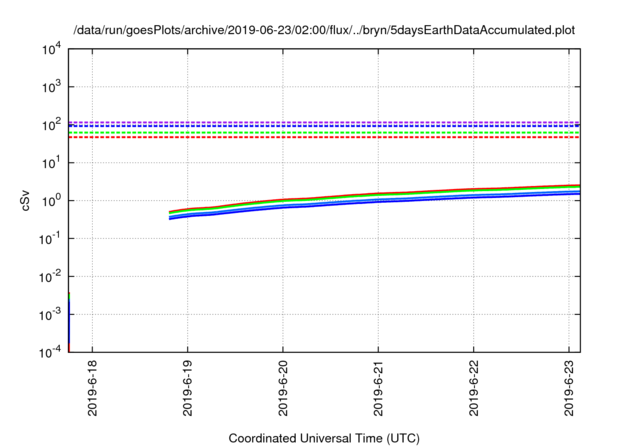This screenshot has height=448, width=640.
Task: Click the green dashed threshold line
Action: [x=324, y=133]
